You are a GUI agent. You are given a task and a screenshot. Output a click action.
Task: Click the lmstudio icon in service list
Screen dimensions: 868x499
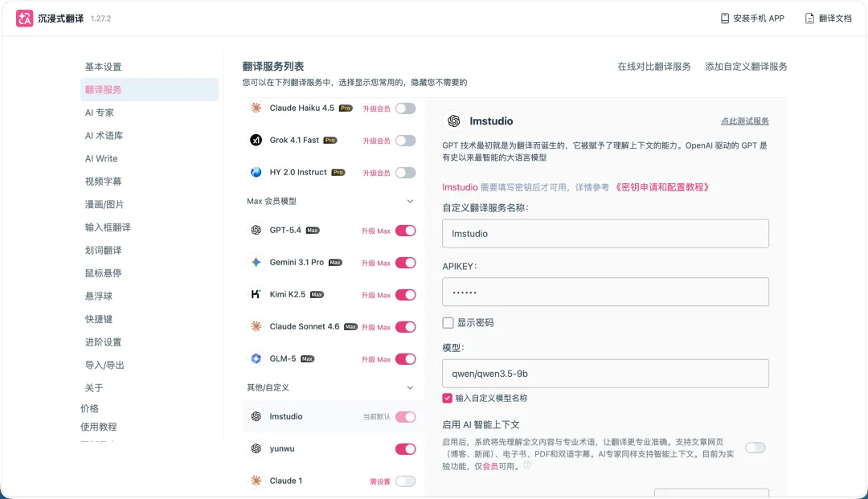tap(256, 416)
